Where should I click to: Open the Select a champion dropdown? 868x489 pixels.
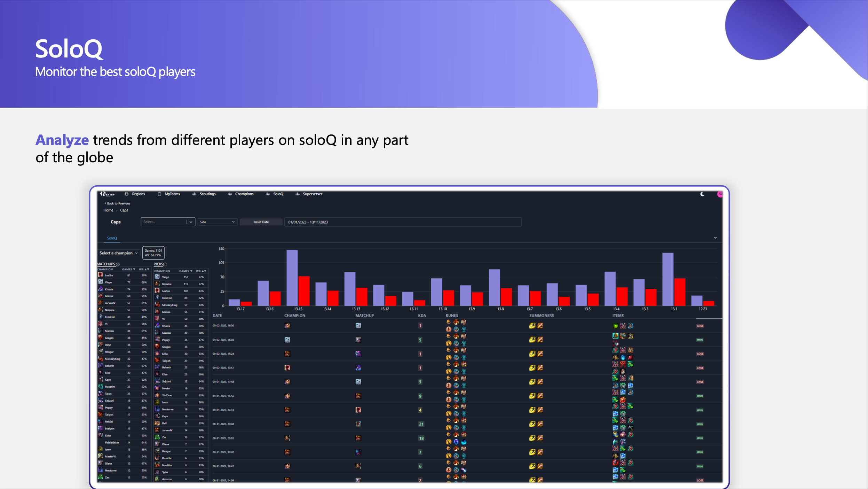(x=119, y=253)
